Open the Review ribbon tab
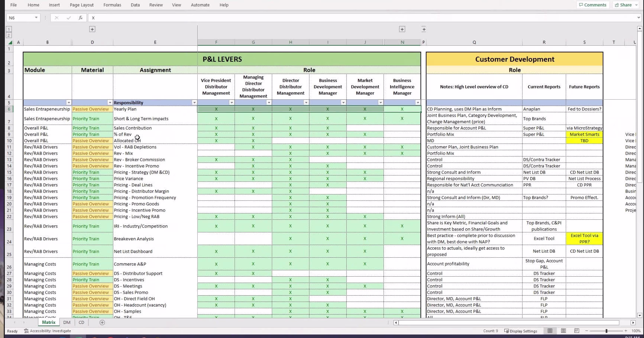The height and width of the screenshot is (338, 644). (x=156, y=5)
